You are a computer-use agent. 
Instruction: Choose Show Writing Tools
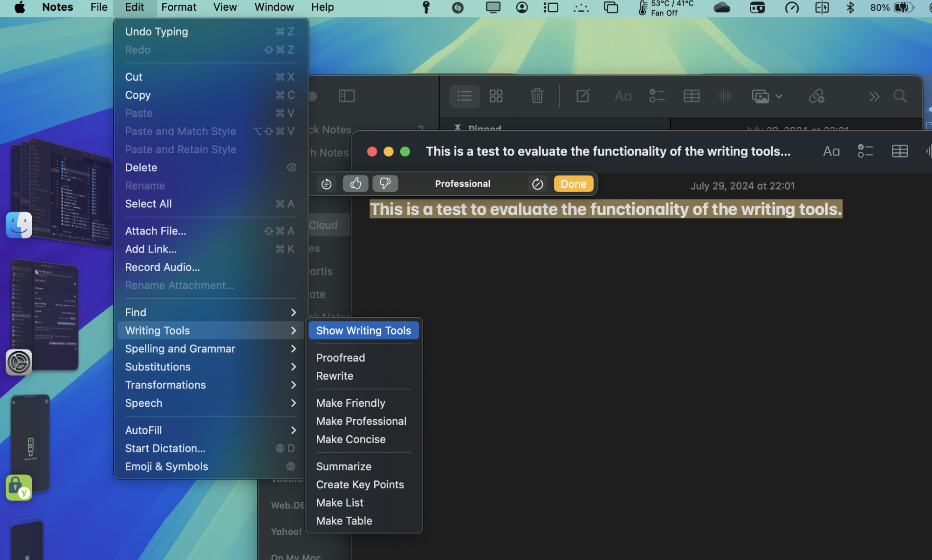coord(363,330)
